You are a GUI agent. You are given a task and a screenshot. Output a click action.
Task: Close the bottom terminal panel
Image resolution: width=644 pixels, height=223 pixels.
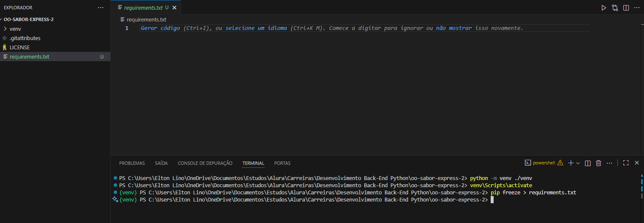(636, 163)
